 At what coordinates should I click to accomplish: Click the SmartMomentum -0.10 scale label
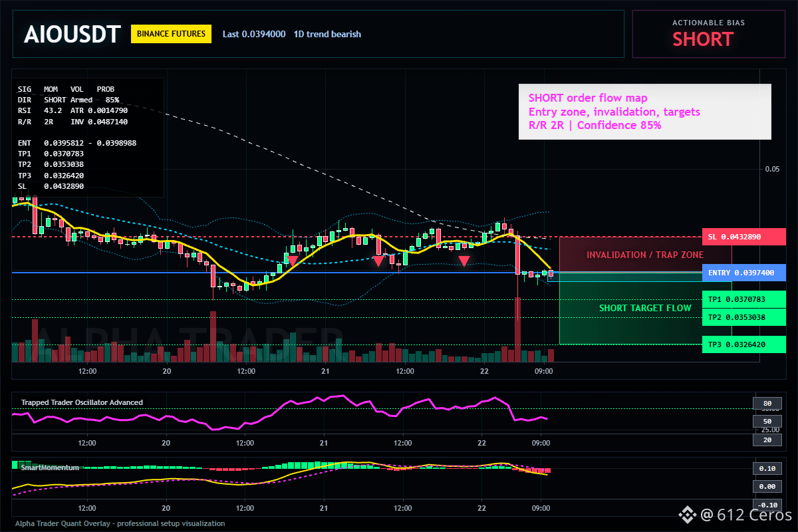coord(767,505)
